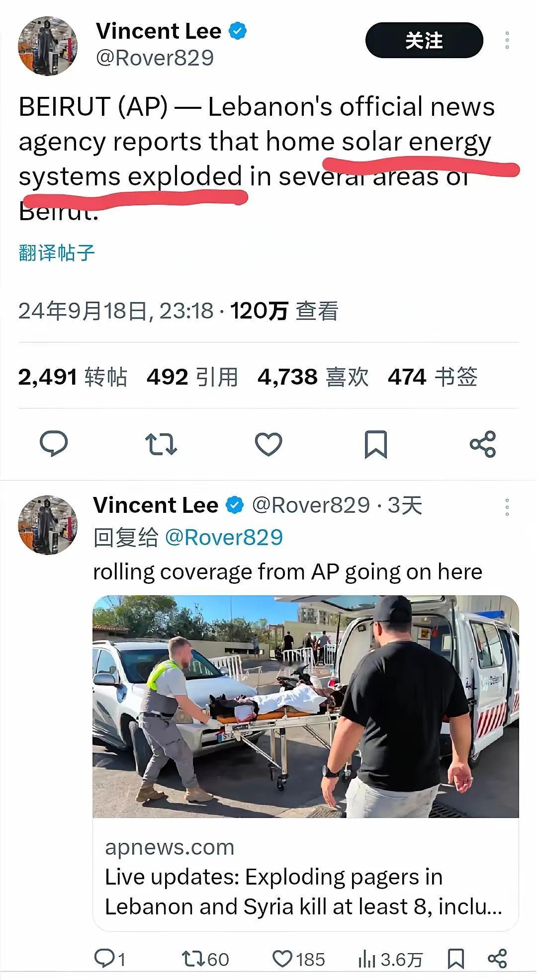Bookmark the reply tweet
537x980 pixels.
456,959
